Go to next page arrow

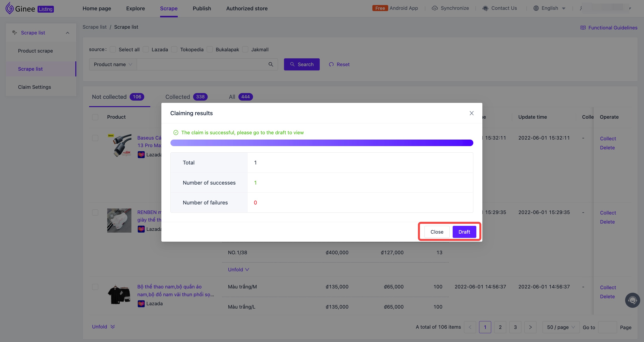coord(530,327)
